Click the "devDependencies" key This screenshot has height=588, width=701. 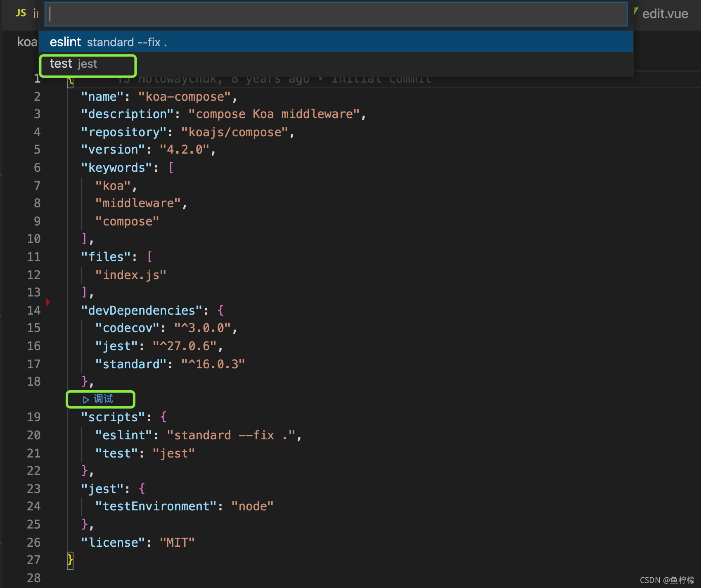[142, 311]
